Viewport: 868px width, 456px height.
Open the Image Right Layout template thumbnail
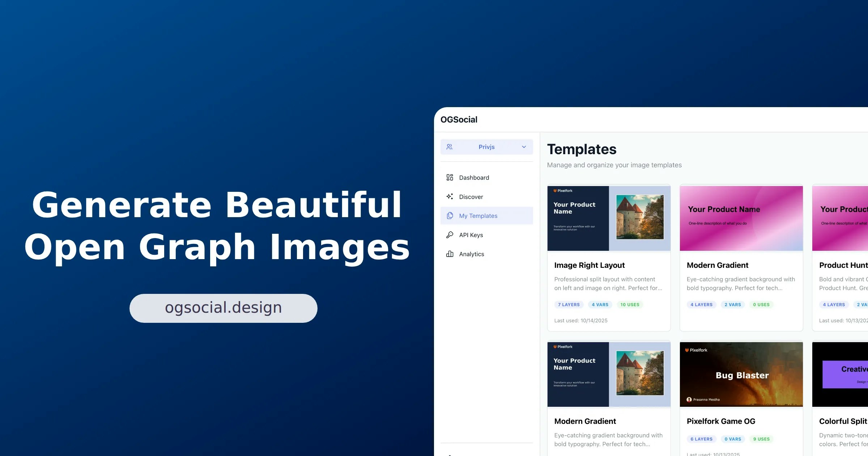coord(609,218)
